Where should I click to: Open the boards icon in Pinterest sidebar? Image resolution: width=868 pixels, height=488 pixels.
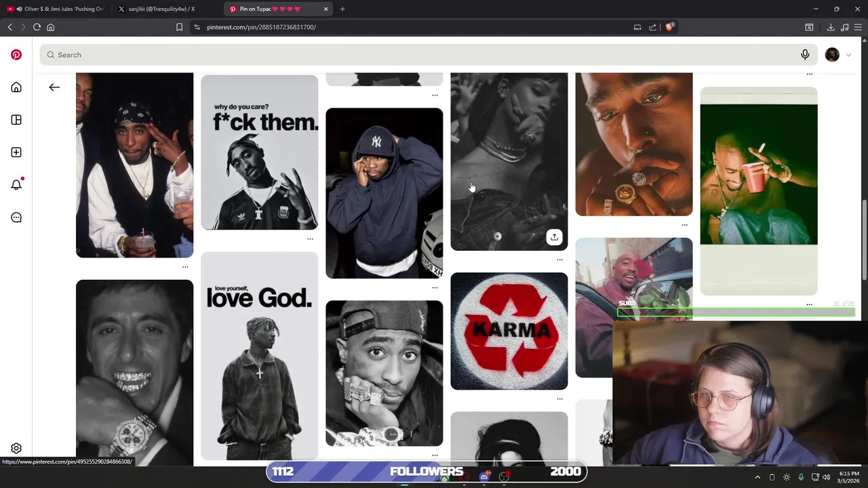[16, 120]
